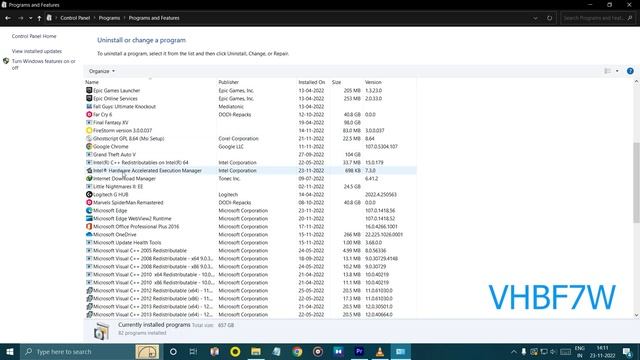Image resolution: width=640 pixels, height=360 pixels.
Task: Select Microsoft Visual C++ 2005 Redistributable
Action: point(251,251)
